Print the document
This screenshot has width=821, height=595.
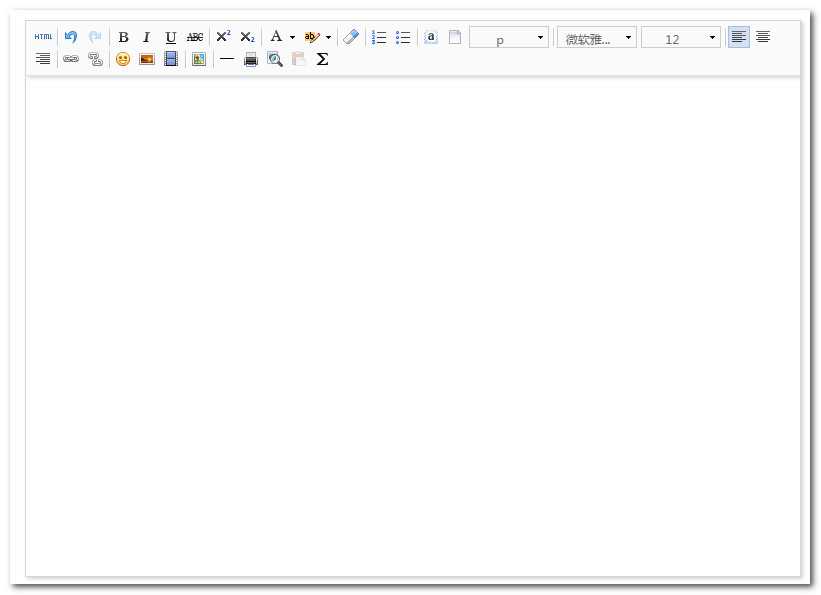(x=251, y=60)
